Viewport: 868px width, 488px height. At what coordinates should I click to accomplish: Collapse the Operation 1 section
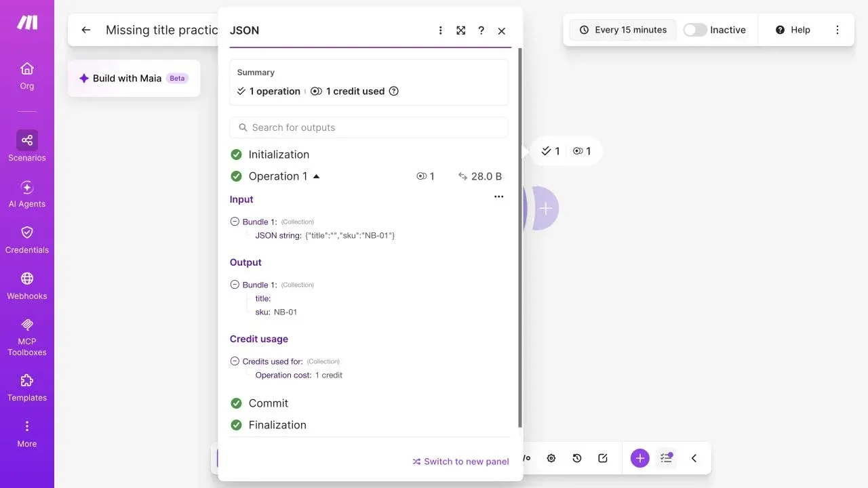point(316,176)
